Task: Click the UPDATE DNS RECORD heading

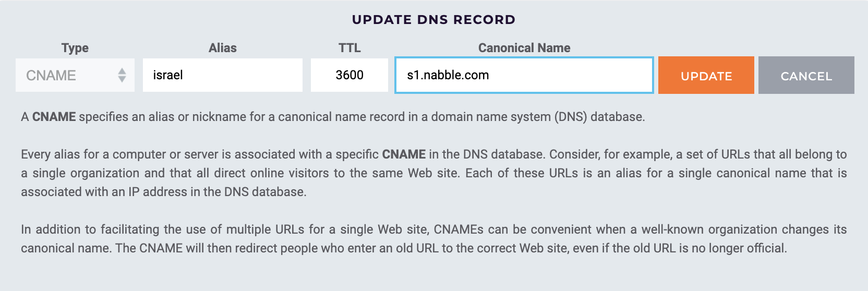Action: pos(433,20)
